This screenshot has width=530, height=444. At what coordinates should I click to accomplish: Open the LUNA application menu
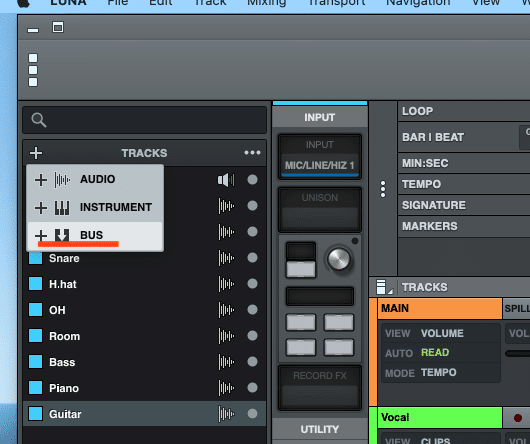point(68,3)
